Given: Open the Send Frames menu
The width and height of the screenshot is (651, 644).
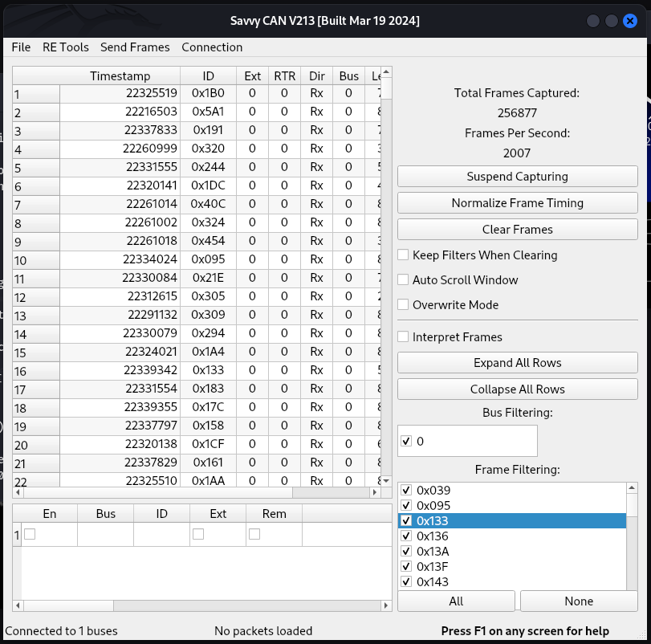Looking at the screenshot, I should tap(135, 47).
